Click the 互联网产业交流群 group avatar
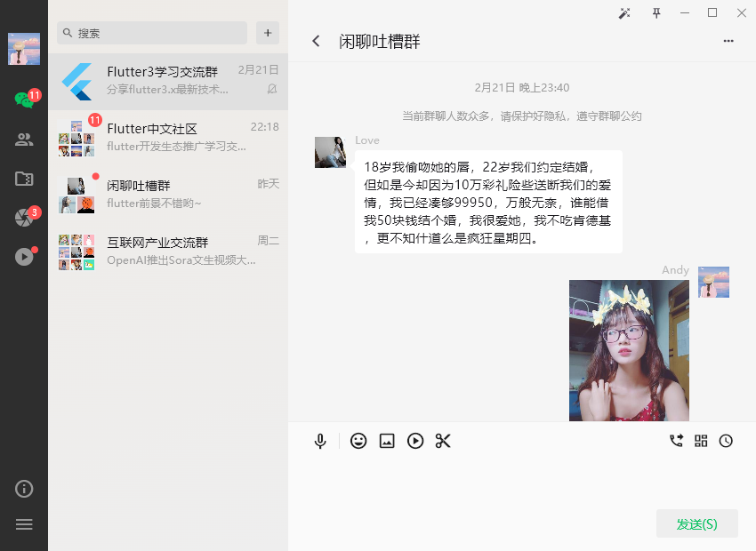 [76, 252]
